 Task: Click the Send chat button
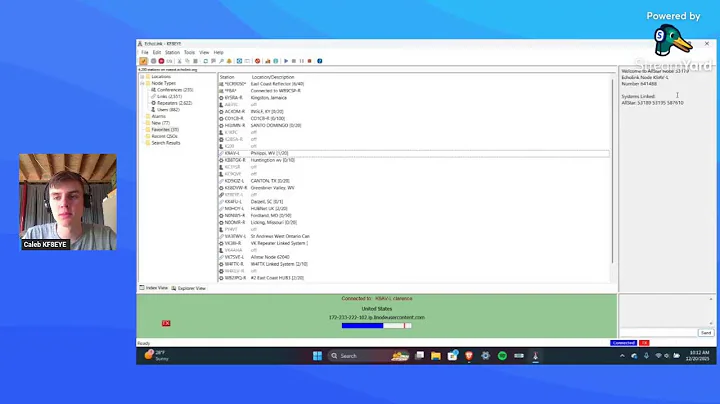706,333
